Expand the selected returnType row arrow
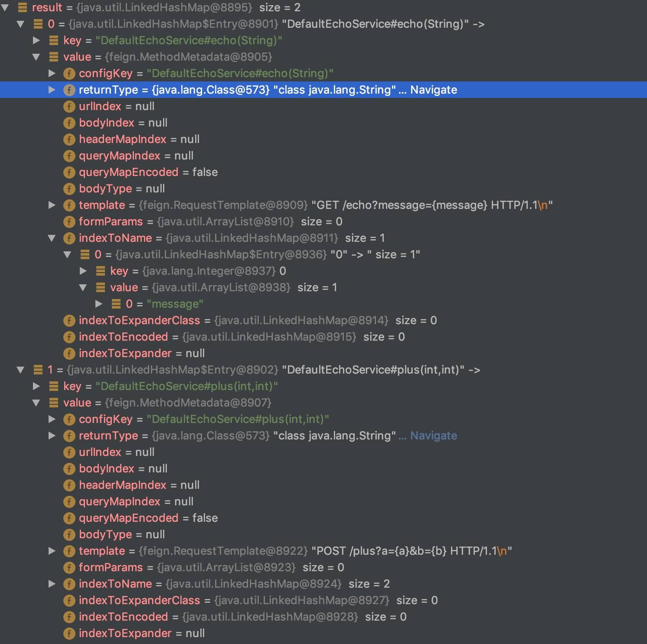The image size is (647, 644). pos(52,90)
